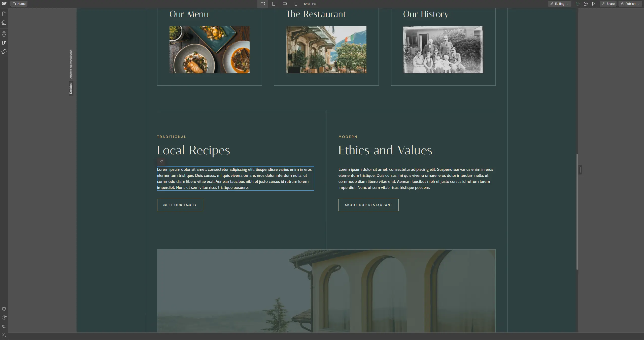Screen dimensions: 644x340
Task: Open the help and AI assistant icon
Action: click(x=4, y=317)
